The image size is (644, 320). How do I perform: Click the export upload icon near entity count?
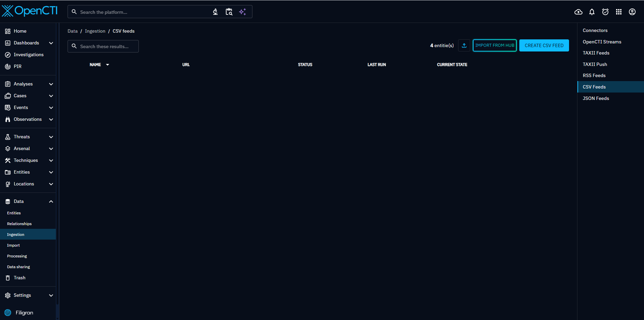point(464,45)
